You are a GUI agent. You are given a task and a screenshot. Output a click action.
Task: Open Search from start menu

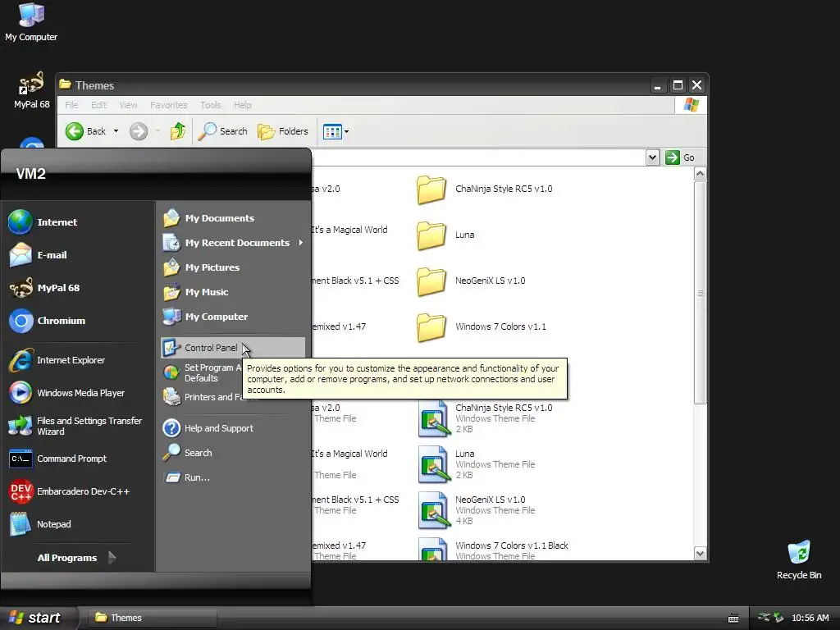(x=233, y=453)
